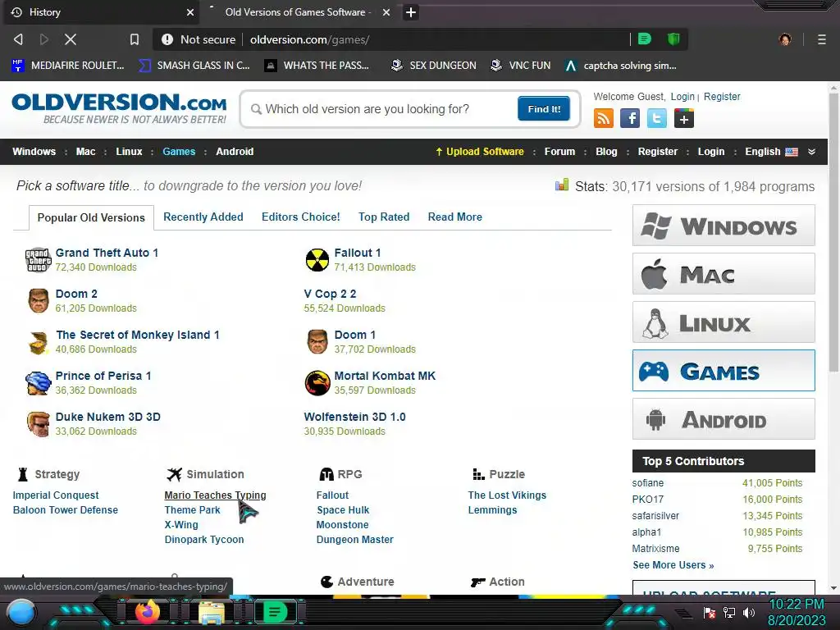The height and width of the screenshot is (630, 840).
Task: Click the Duke Nukem face icon
Action: coord(38,424)
